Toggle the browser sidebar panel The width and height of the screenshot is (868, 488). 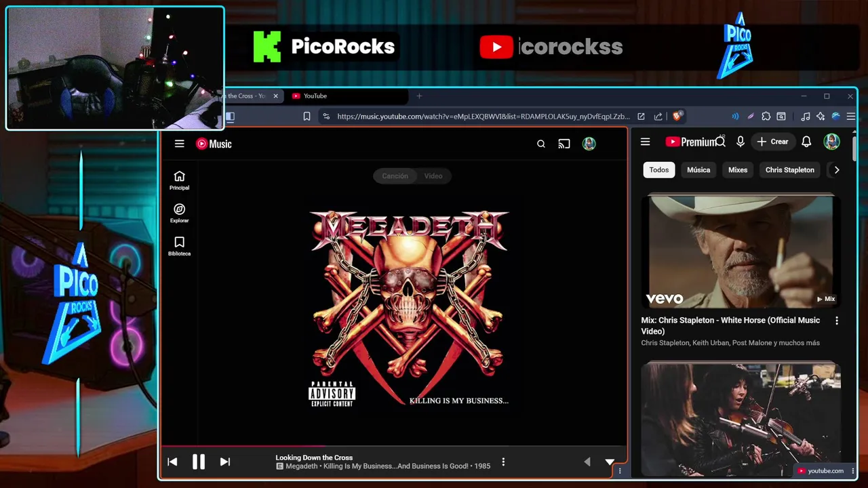(231, 117)
